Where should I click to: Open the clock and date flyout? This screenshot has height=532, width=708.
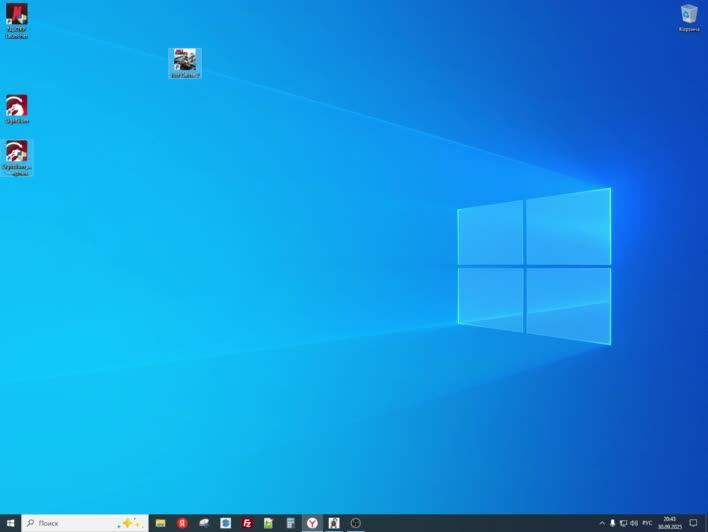tap(670, 523)
